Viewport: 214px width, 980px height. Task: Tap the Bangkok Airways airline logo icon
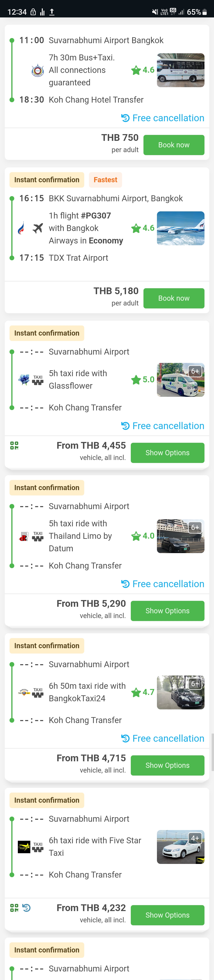[22, 228]
